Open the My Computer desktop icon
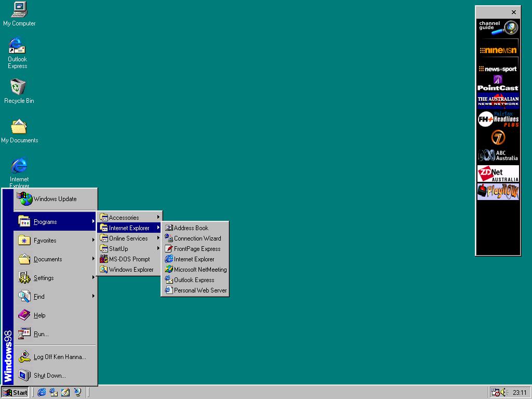 (19, 14)
